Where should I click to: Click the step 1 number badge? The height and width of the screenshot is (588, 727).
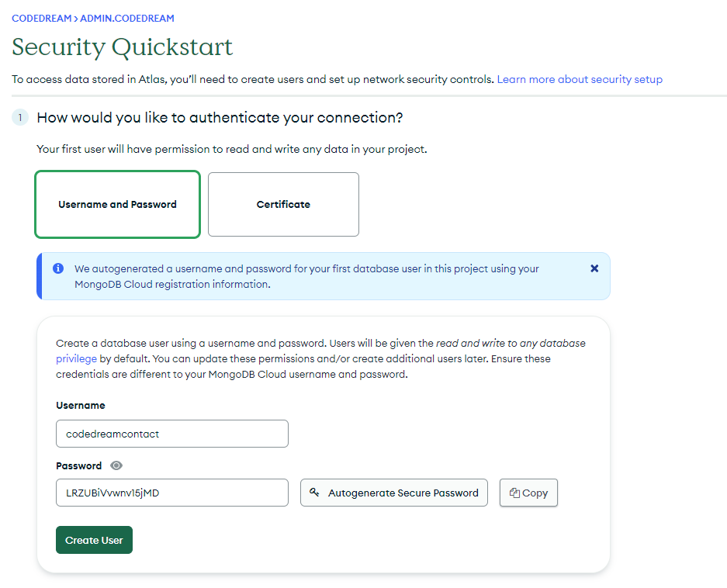click(20, 118)
